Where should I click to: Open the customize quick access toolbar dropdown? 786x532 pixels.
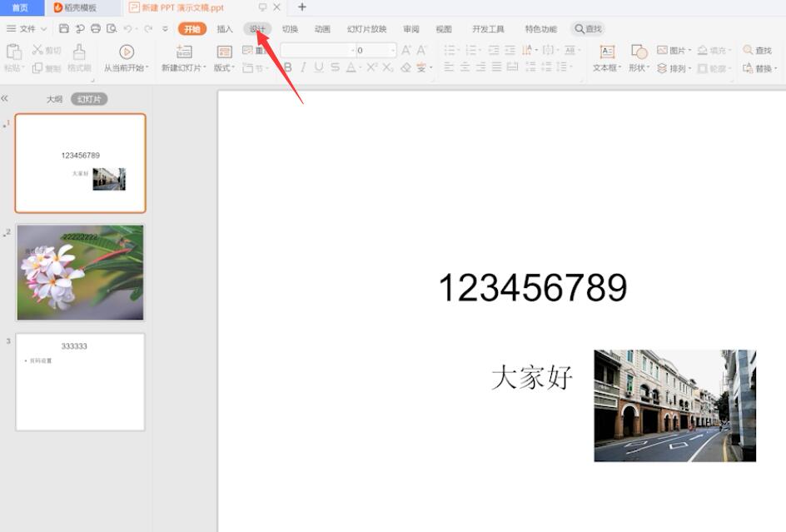pyautogui.click(x=165, y=28)
